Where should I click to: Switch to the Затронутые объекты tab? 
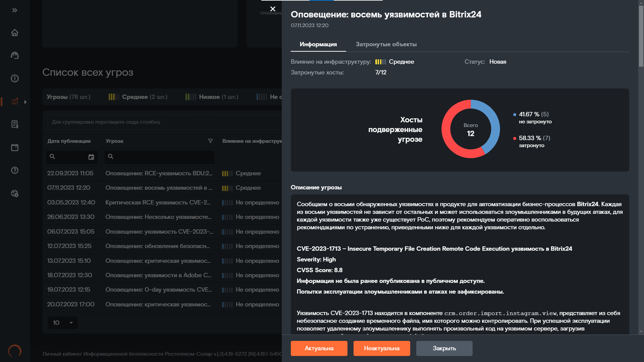coord(386,44)
